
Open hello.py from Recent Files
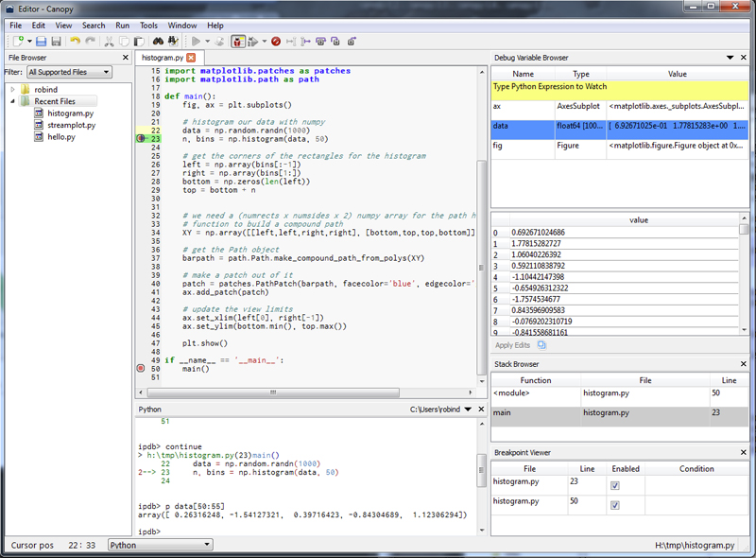pos(61,136)
